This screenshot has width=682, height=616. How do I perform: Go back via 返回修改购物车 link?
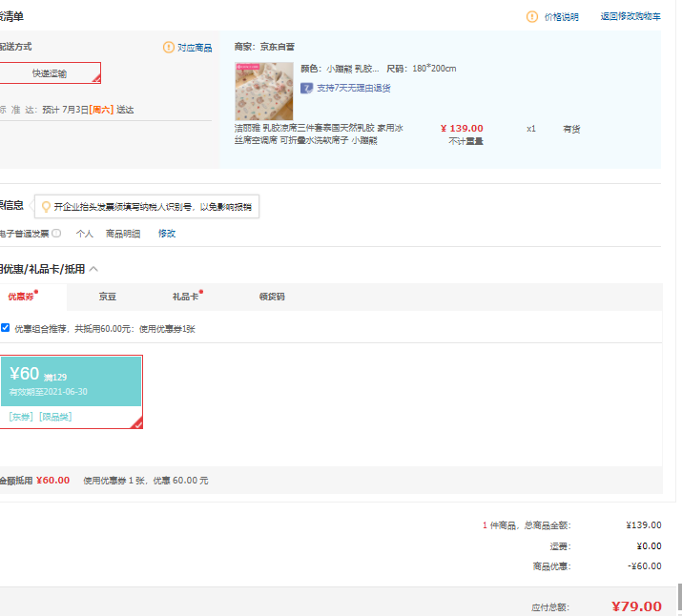pos(630,16)
